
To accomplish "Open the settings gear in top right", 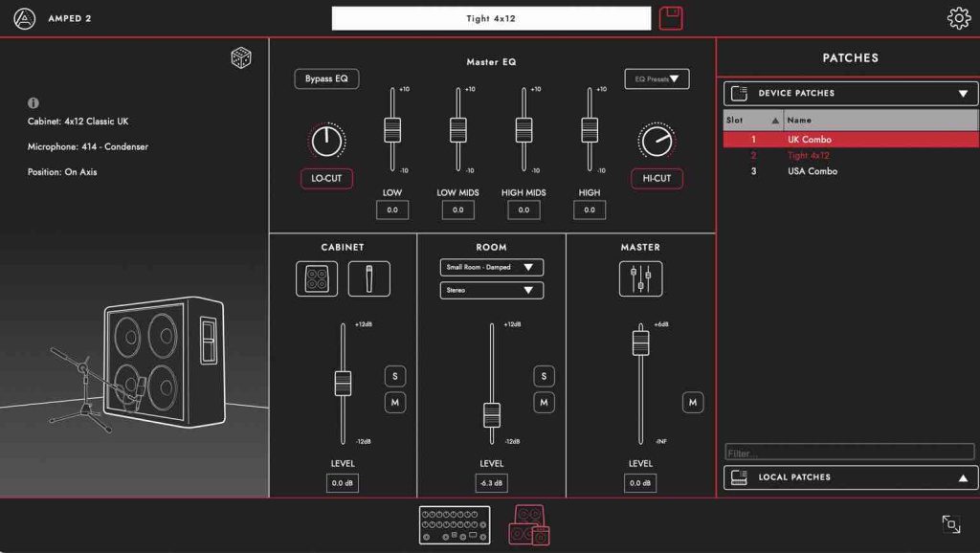I will (957, 18).
